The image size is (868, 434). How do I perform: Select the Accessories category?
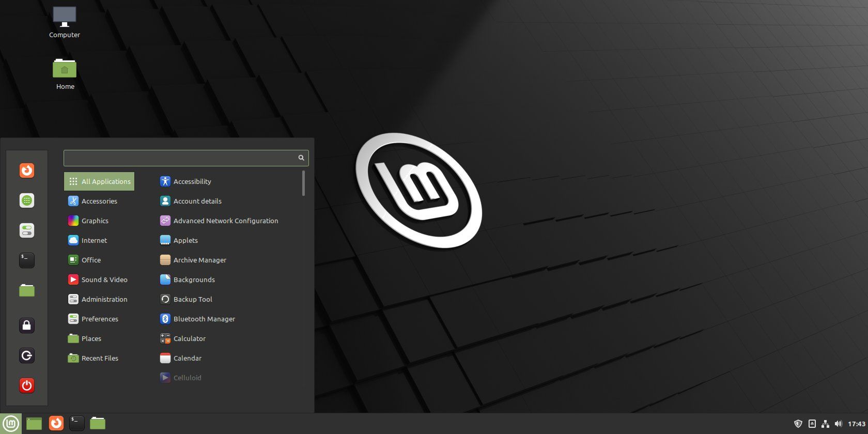tap(99, 201)
